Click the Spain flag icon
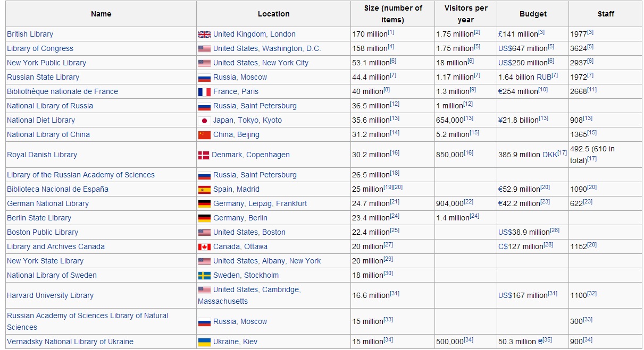 (x=204, y=190)
